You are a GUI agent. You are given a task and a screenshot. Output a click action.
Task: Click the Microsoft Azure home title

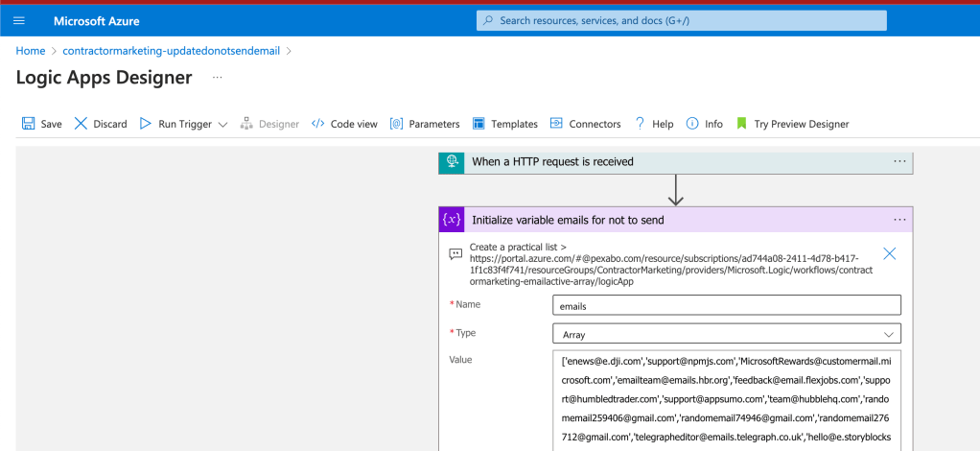tap(96, 21)
